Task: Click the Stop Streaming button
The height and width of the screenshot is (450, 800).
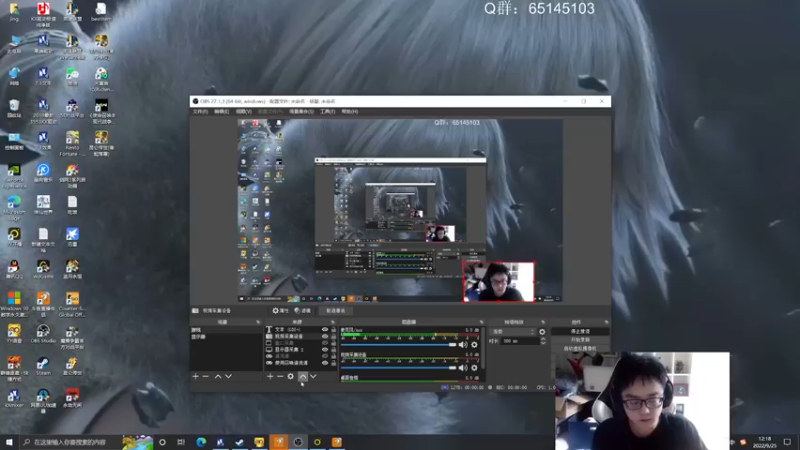Action: 580,332
